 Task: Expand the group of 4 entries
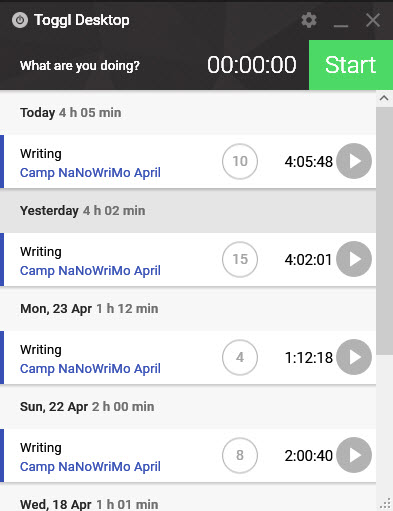click(x=240, y=357)
